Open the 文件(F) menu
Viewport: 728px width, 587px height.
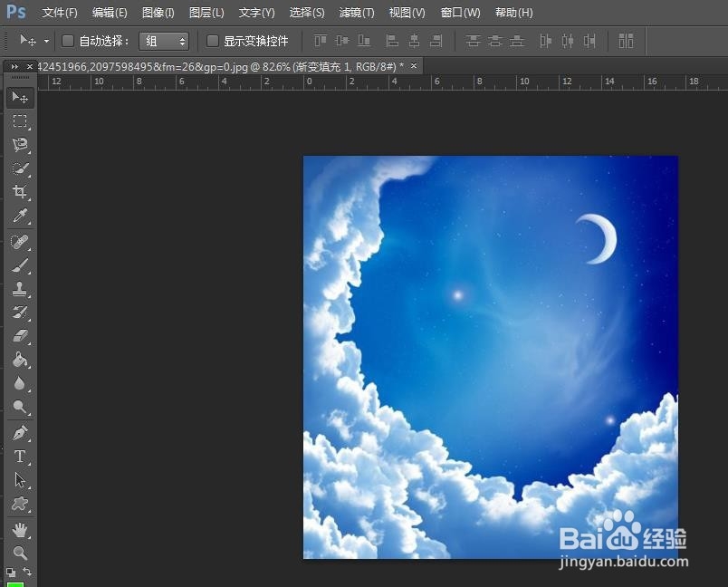coord(60,13)
